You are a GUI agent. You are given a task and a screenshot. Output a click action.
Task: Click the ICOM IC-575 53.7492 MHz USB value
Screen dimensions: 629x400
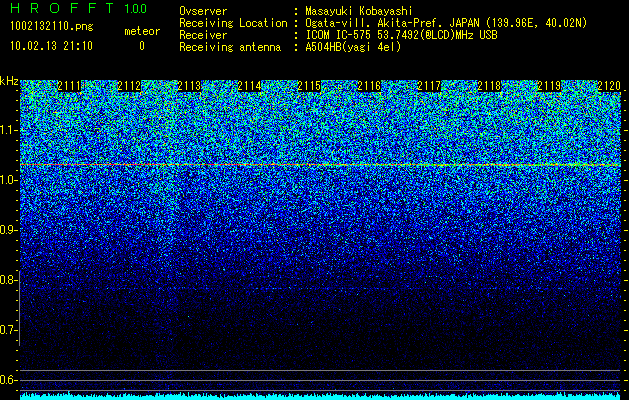point(401,35)
